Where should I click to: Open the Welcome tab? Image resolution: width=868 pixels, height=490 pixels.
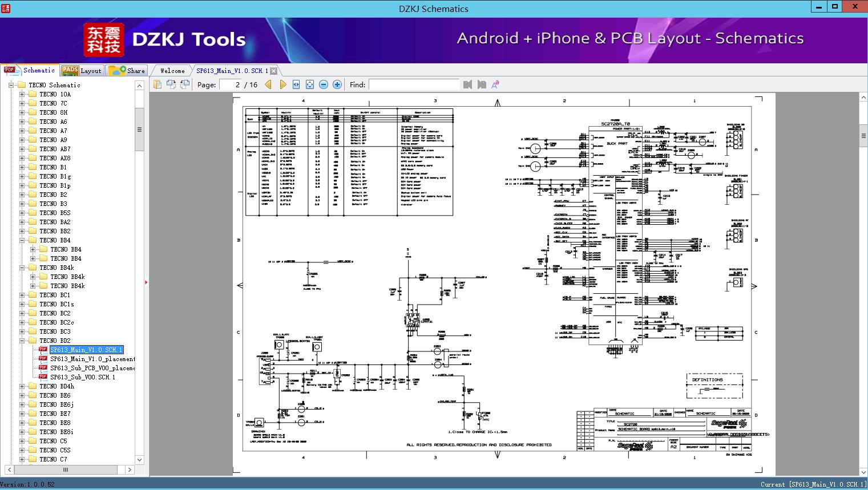(x=172, y=71)
